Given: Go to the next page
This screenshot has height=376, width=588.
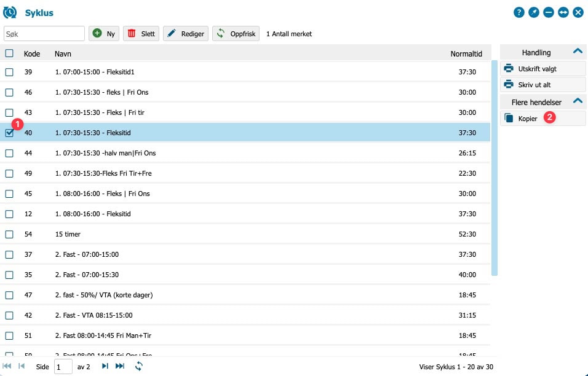Looking at the screenshot, I should 105,366.
